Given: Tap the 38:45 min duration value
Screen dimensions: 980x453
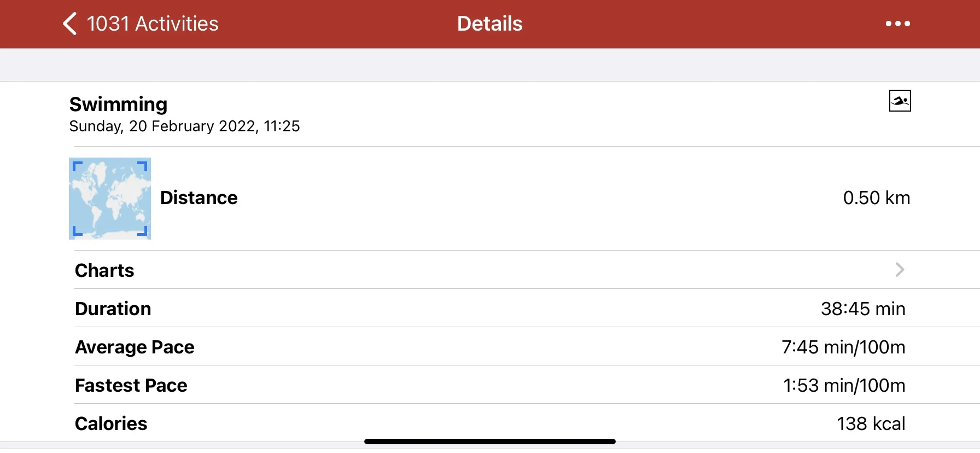Looking at the screenshot, I should click(x=862, y=309).
